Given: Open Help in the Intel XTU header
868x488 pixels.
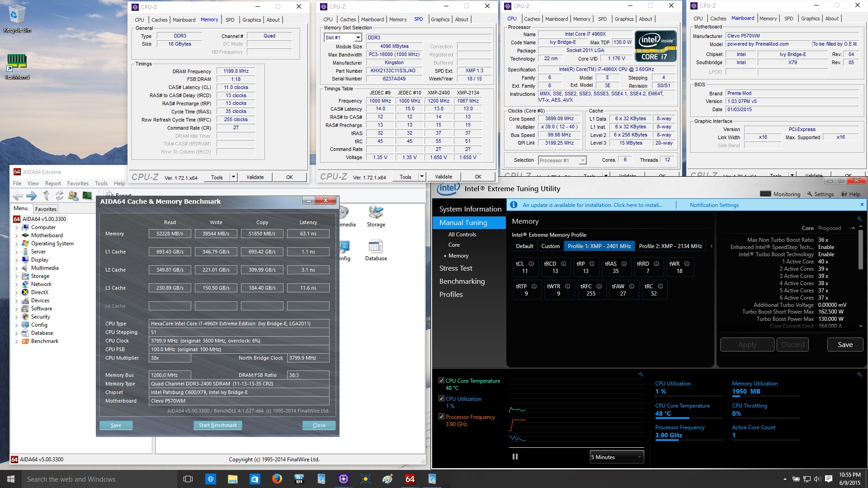Looking at the screenshot, I should coord(850,194).
